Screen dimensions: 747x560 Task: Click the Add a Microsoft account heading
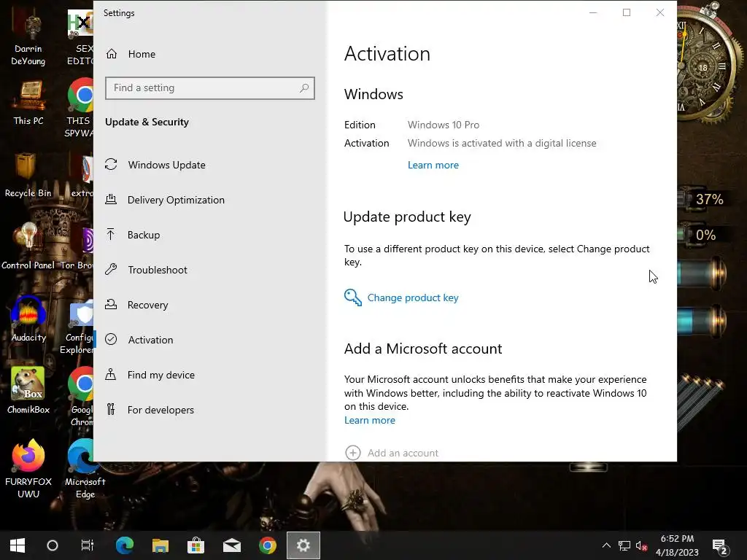coord(423,349)
